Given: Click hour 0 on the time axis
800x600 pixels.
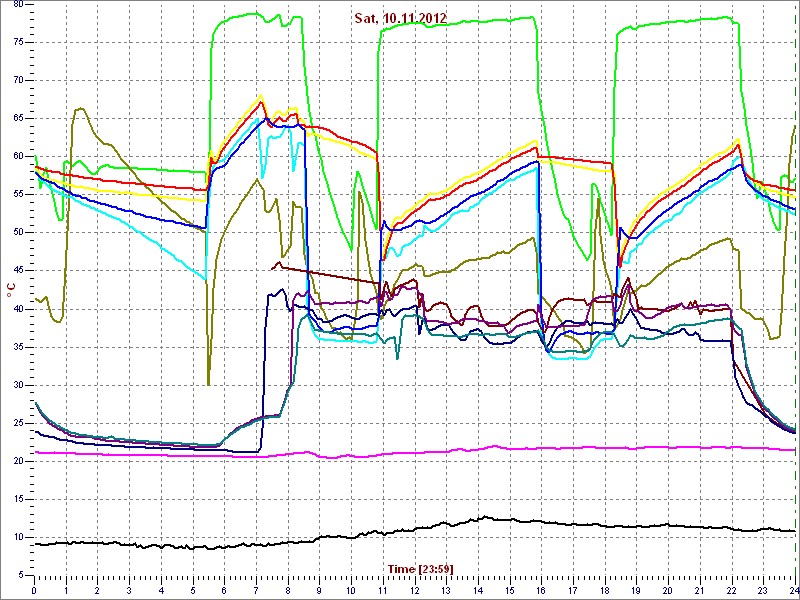Looking at the screenshot, I should click(34, 589).
